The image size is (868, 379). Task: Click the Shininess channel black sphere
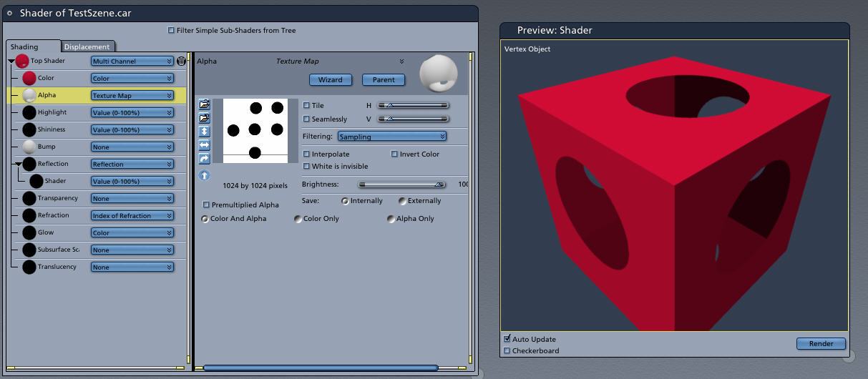(x=29, y=129)
